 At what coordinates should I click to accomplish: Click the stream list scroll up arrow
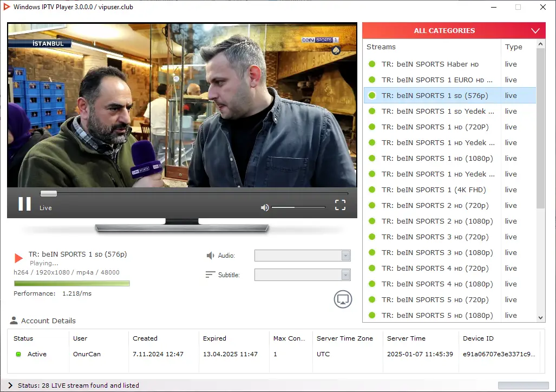540,44
